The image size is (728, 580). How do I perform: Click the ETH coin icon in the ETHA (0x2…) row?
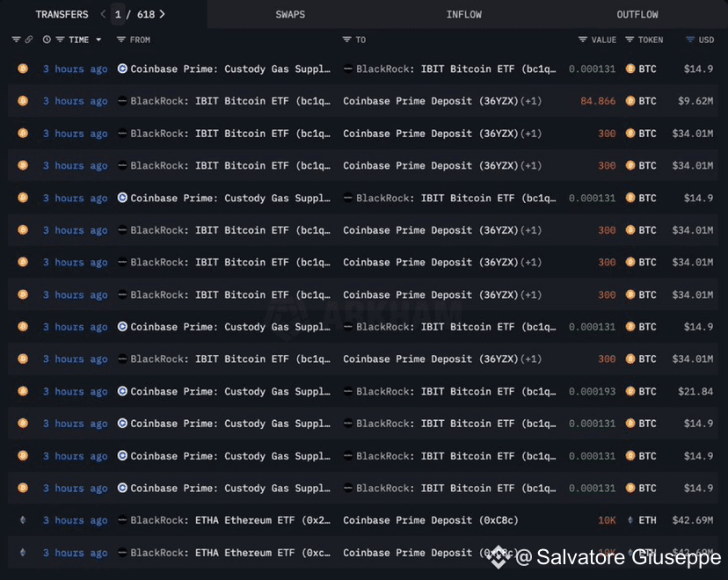click(630, 520)
